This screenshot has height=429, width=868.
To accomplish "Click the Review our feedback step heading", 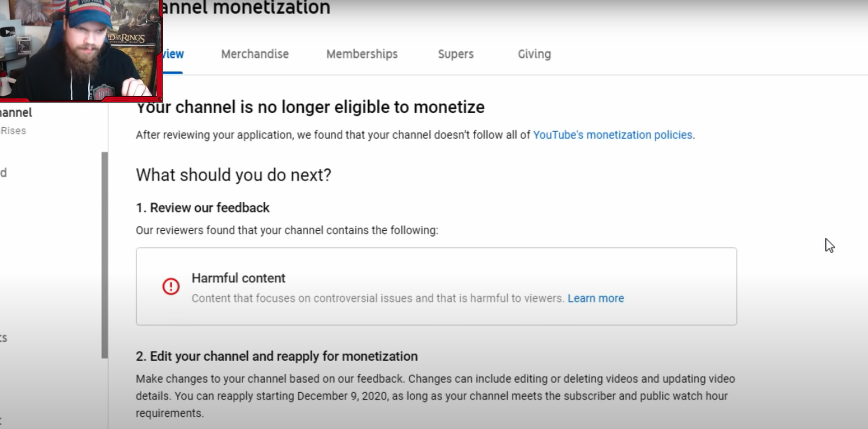I will pyautogui.click(x=203, y=208).
